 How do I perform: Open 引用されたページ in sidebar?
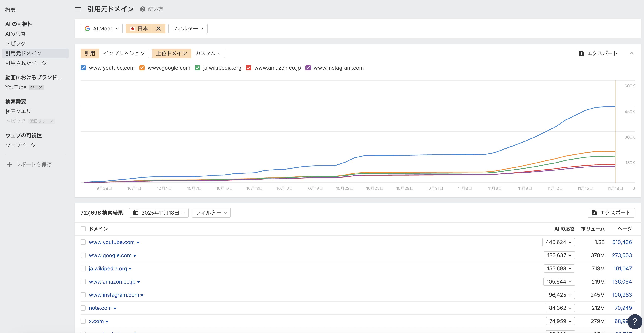26,63
